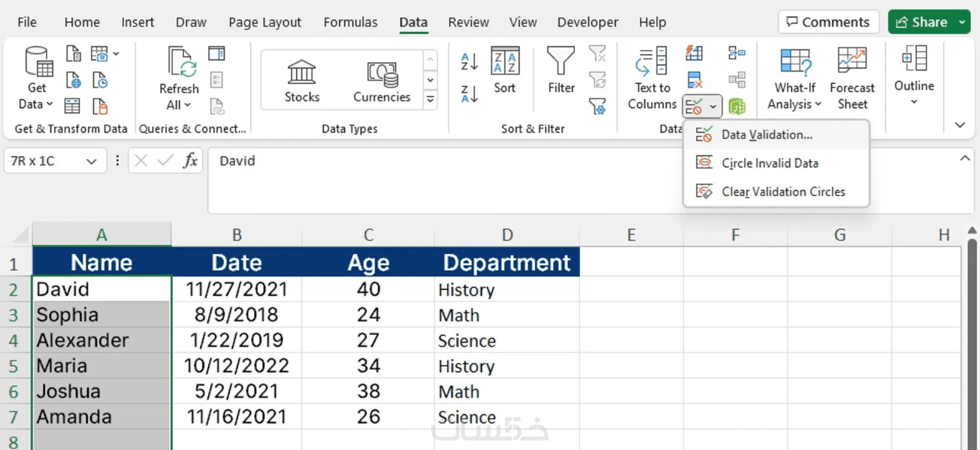This screenshot has height=450, width=980.
Task: Open the custom Sort dialog
Action: 505,71
